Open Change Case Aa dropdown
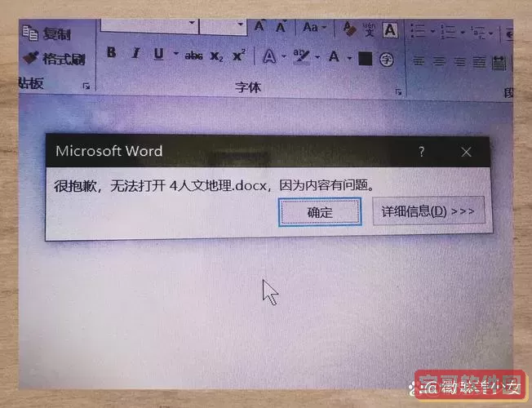The height and width of the screenshot is (408, 532). 314,27
